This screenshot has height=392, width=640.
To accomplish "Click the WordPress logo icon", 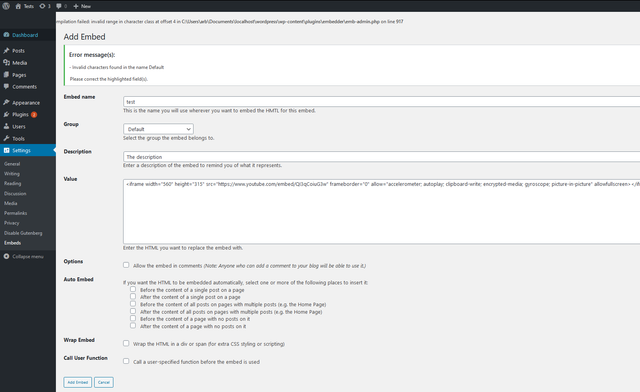I will (6, 6).
